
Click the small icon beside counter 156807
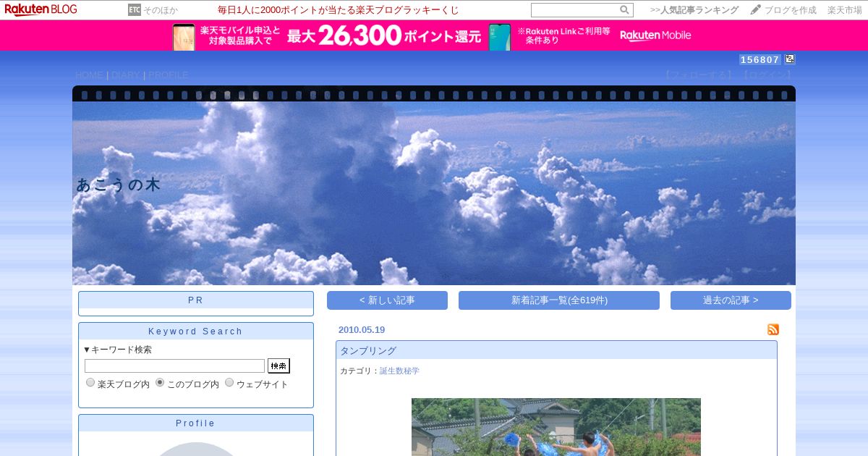790,59
